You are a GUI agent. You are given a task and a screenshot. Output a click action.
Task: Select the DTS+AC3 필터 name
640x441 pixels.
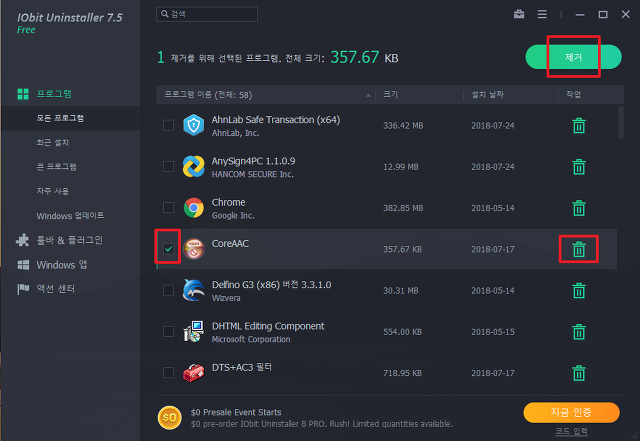[242, 368]
